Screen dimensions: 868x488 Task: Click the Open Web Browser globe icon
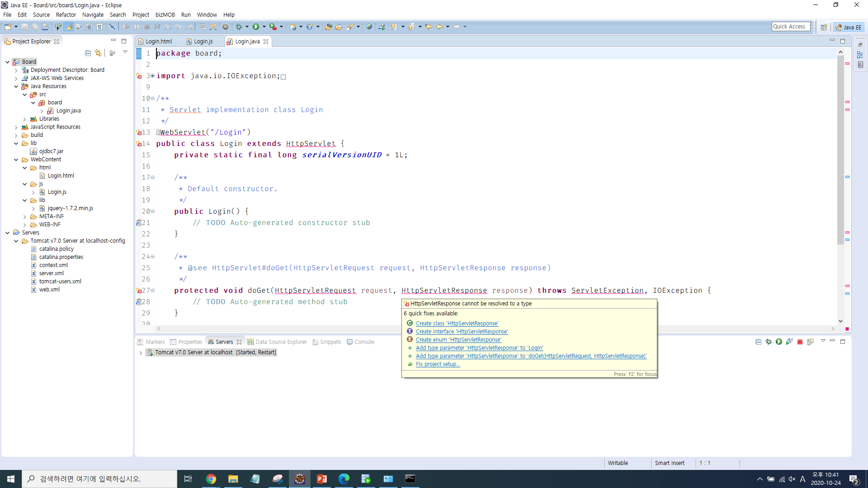point(369,27)
